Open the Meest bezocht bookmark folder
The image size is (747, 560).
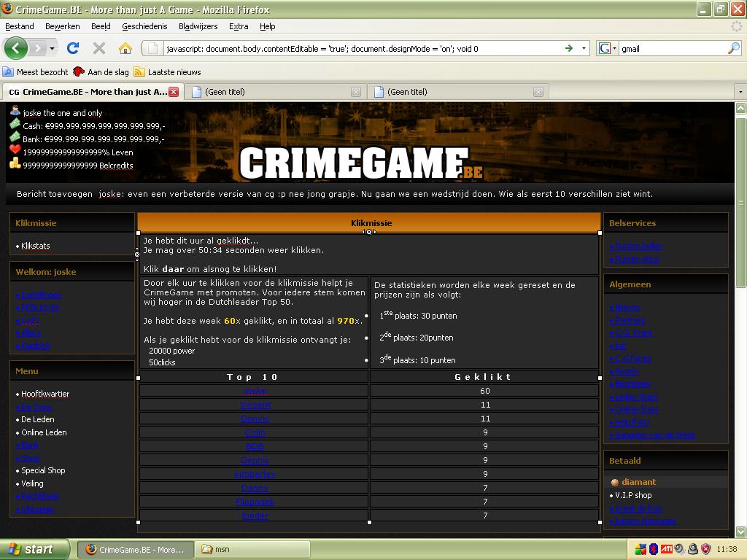36,72
